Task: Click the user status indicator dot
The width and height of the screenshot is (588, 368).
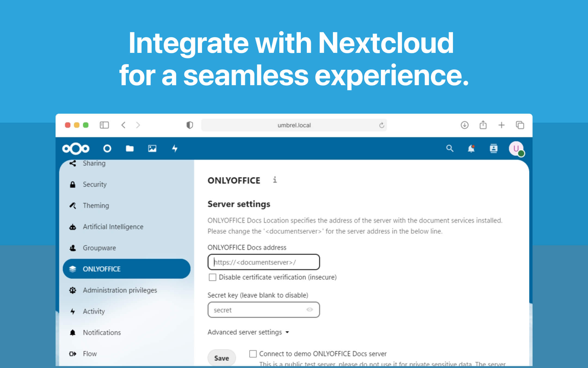Action: pos(521,154)
